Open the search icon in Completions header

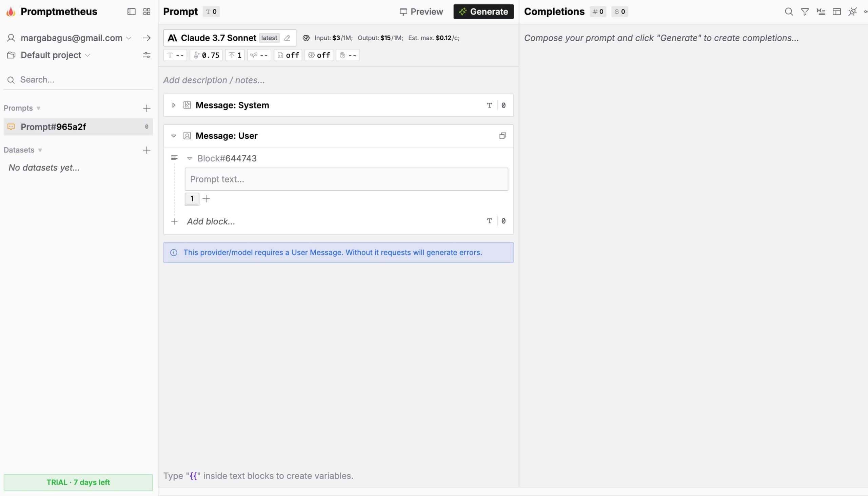click(789, 12)
